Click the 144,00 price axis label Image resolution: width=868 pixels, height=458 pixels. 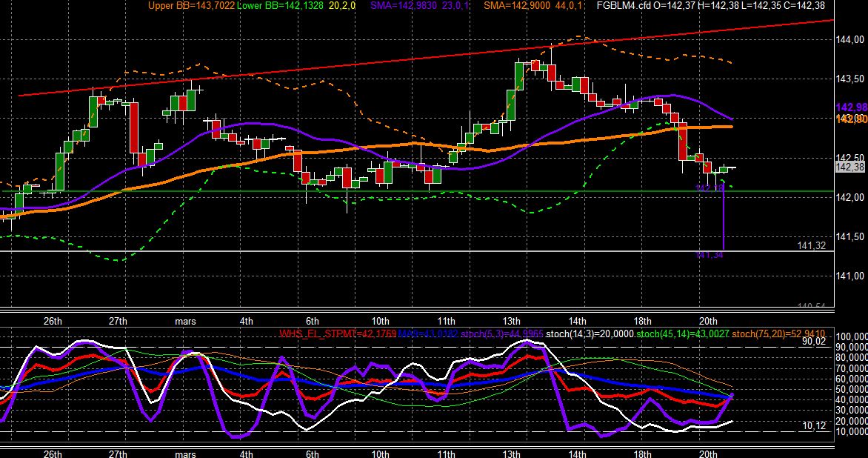click(850, 39)
